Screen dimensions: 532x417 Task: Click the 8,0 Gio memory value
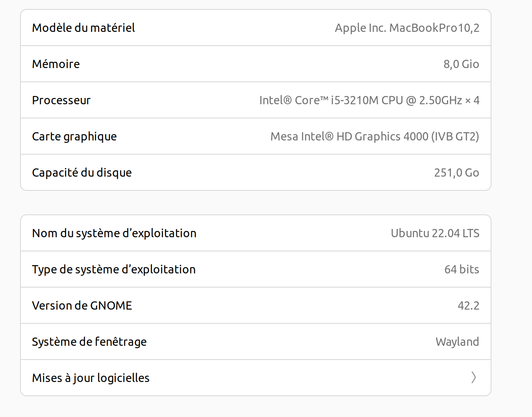tap(461, 64)
